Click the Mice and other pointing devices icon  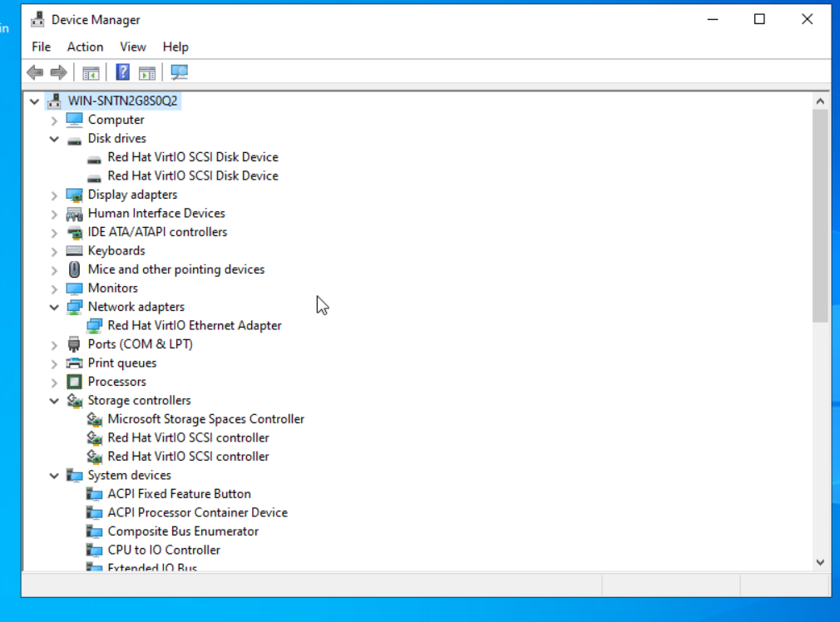coord(74,269)
